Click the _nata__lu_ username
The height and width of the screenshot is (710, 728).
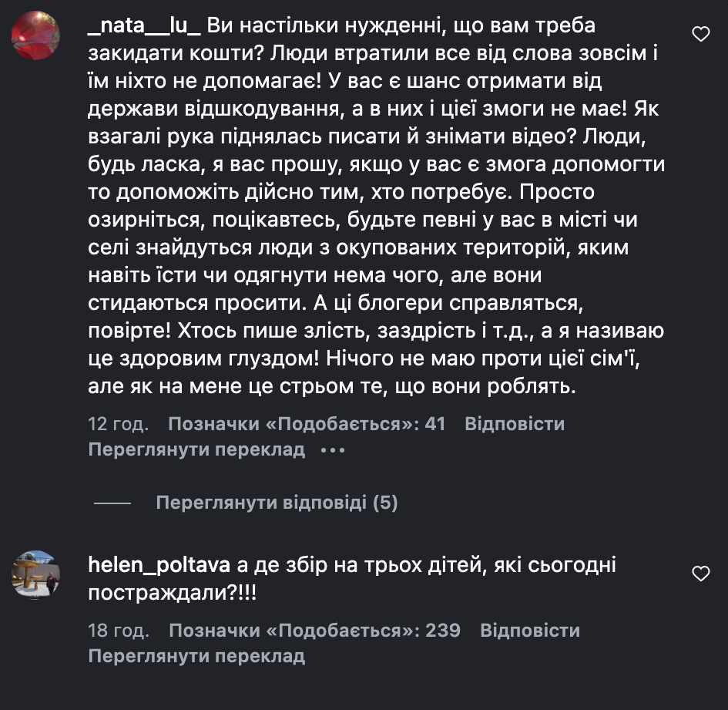coord(145,27)
